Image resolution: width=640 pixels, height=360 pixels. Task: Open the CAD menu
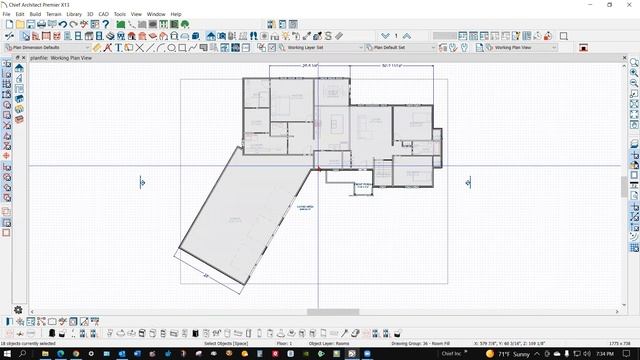(x=104, y=14)
